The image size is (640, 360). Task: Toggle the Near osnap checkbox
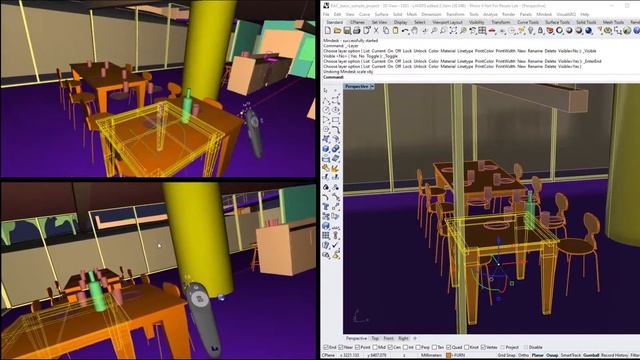[x=341, y=347]
